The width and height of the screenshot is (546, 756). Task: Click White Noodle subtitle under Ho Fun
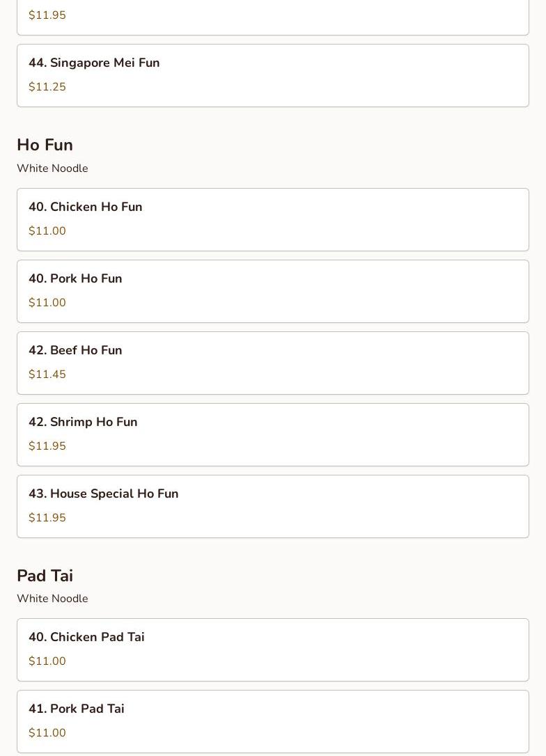point(52,168)
